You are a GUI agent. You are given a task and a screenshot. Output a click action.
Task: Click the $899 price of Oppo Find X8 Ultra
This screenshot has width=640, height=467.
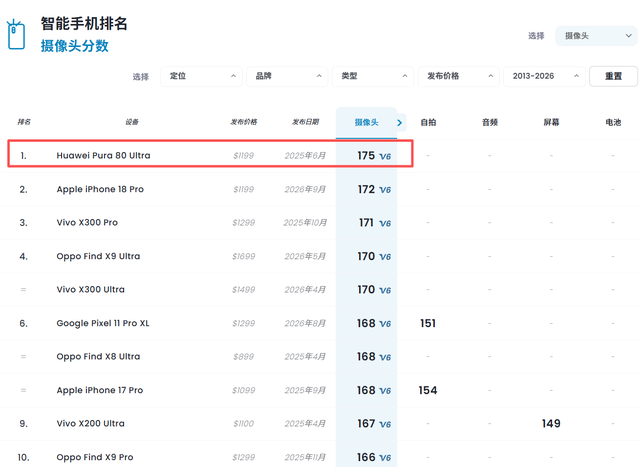click(244, 357)
